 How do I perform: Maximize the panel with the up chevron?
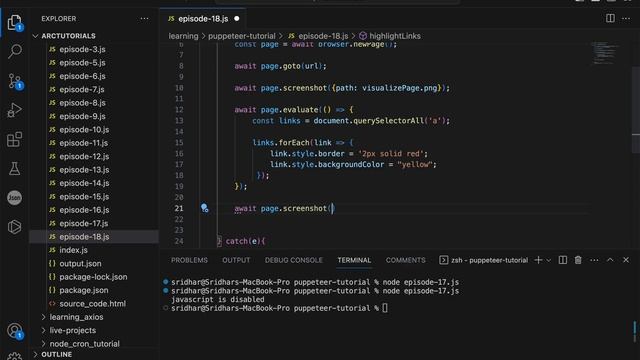pyautogui.click(x=610, y=260)
